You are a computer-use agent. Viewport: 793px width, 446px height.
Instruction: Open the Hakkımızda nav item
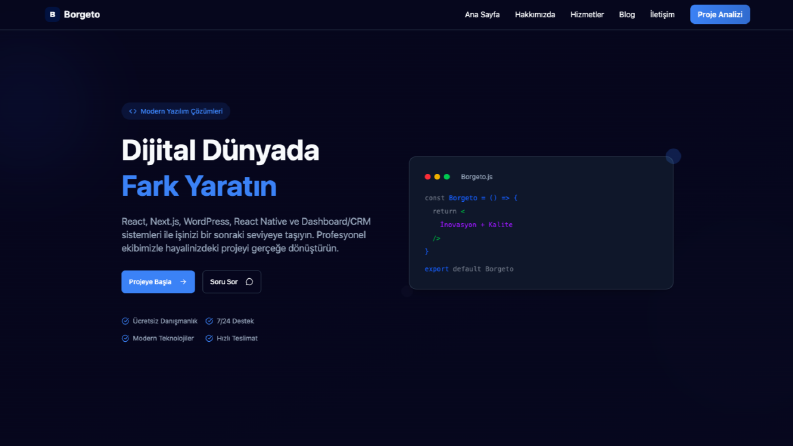(535, 15)
